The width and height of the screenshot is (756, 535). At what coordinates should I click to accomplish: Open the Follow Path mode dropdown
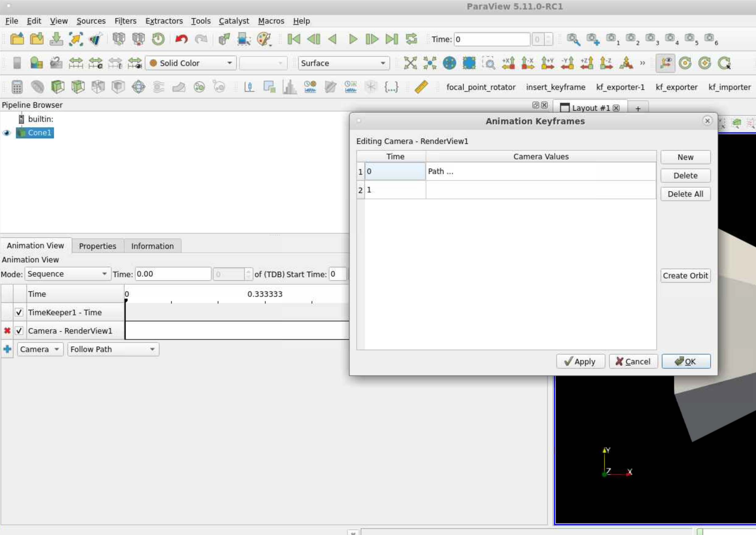point(113,349)
